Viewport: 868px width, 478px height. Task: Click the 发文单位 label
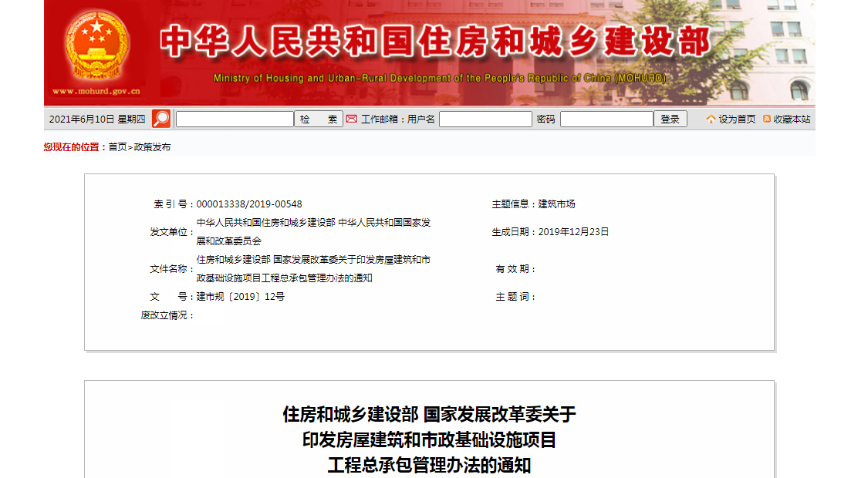click(169, 232)
